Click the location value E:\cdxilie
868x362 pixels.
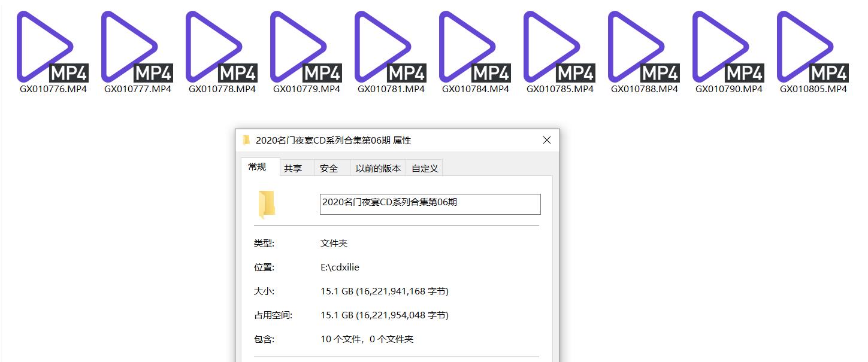(340, 267)
